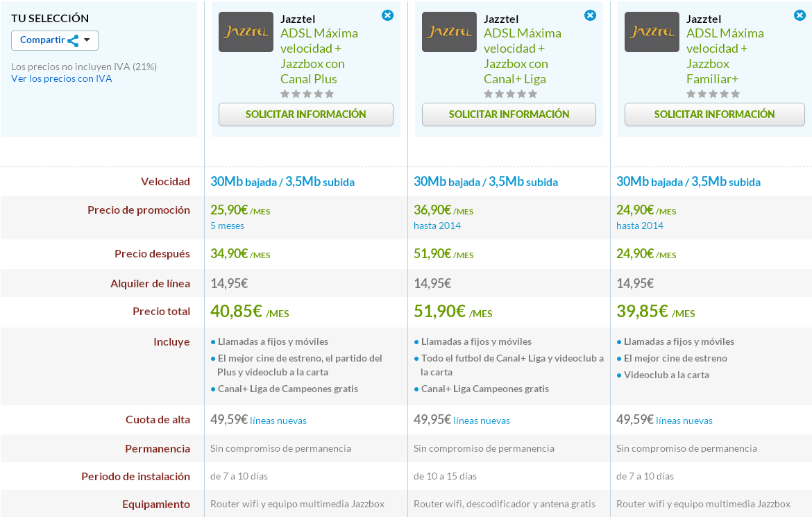Click Router wifi, descodificador y antena gratis
This screenshot has width=812, height=517.
click(505, 504)
